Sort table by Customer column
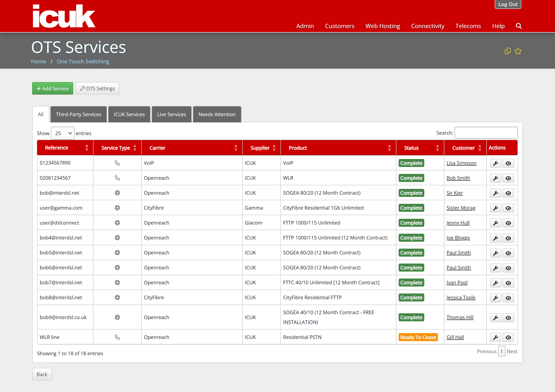555x392 pixels. (x=465, y=148)
